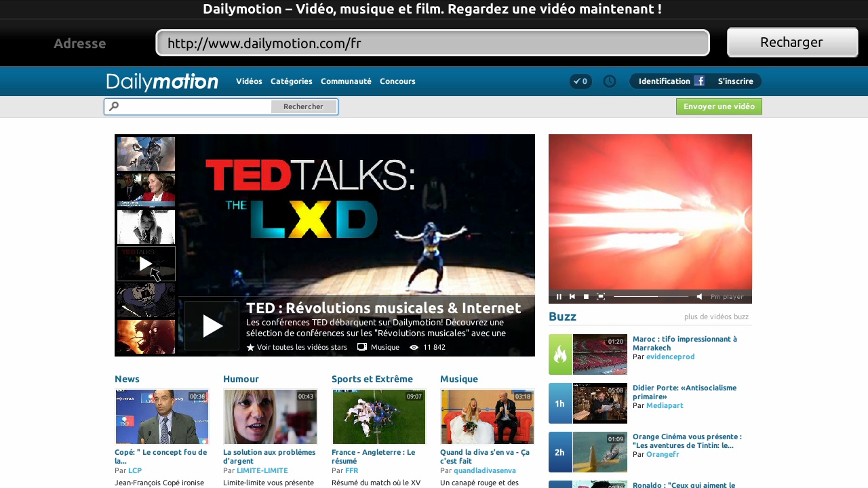Click the Envoyer une vidéo button
Viewport: 868px width, 488px height.
(719, 106)
